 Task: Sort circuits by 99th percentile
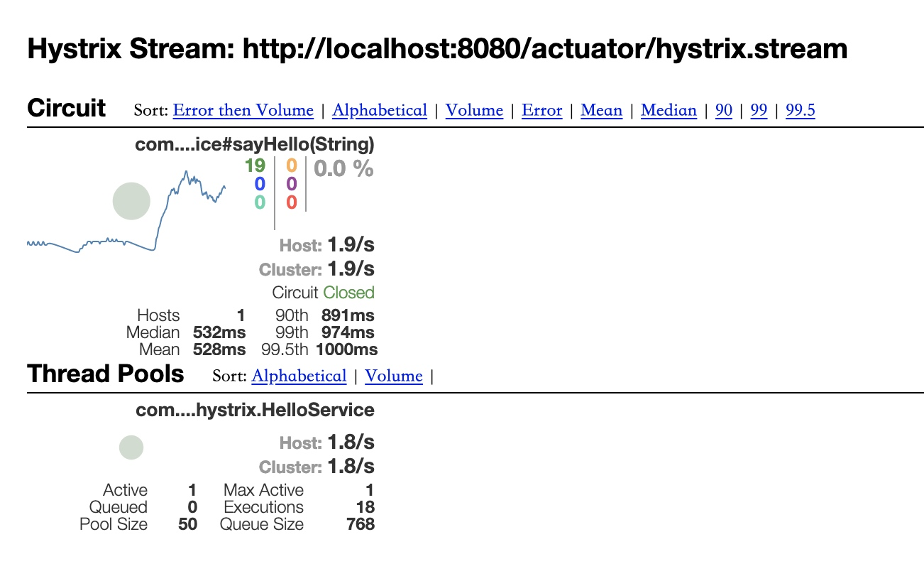pyautogui.click(x=759, y=110)
